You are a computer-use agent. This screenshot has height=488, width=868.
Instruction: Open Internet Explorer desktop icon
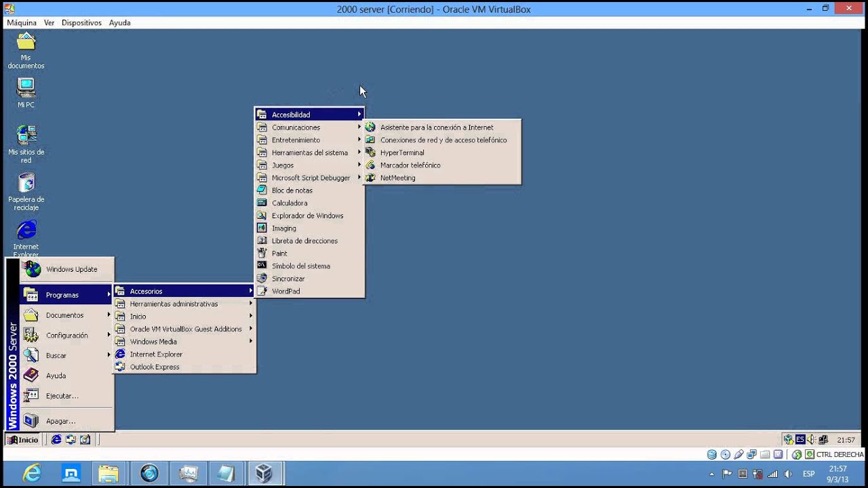pos(26,239)
